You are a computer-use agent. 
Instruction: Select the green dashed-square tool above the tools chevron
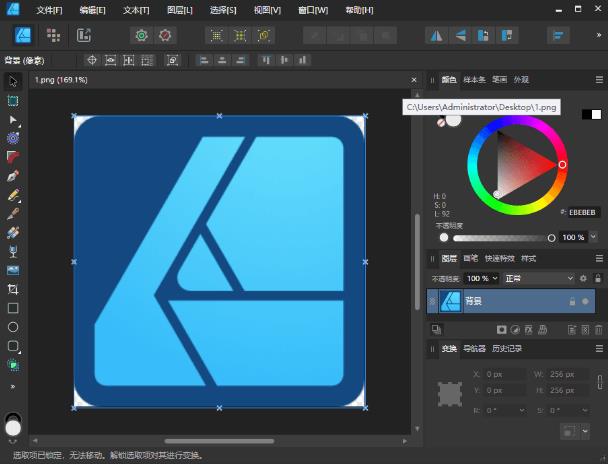coord(13,365)
